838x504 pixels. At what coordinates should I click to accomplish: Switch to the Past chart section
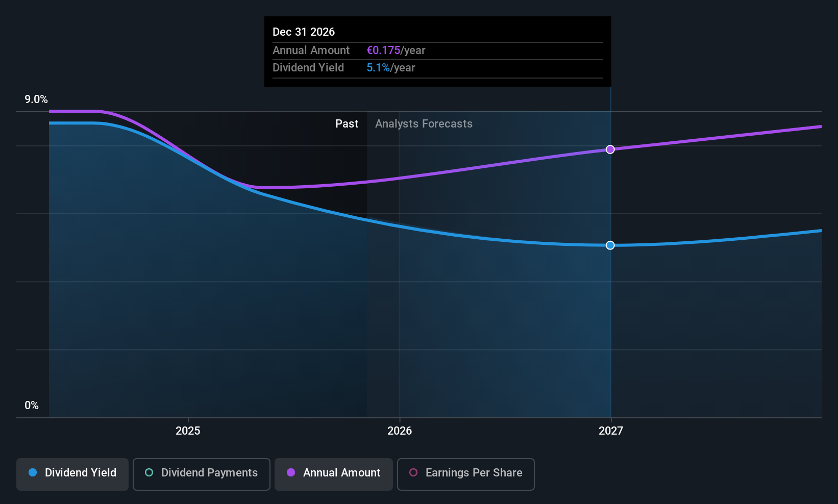tap(347, 123)
